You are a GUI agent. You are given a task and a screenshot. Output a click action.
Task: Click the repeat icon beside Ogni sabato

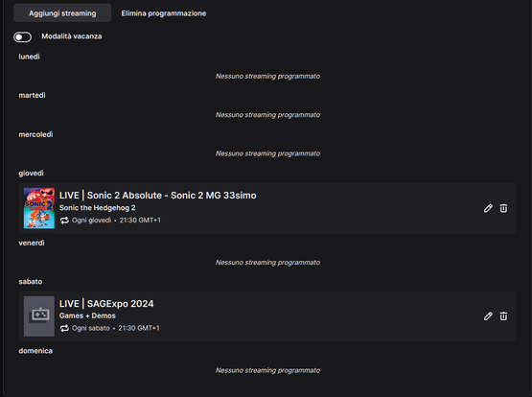[64, 329]
